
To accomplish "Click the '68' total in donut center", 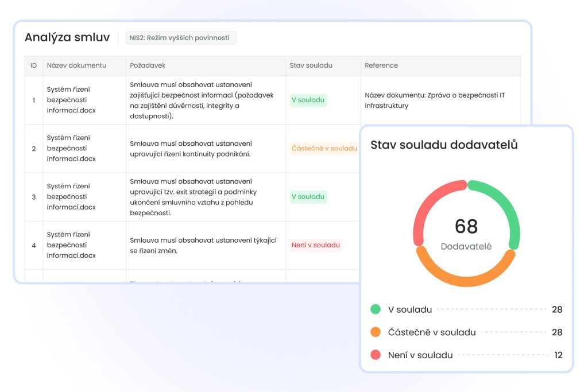I will (466, 226).
